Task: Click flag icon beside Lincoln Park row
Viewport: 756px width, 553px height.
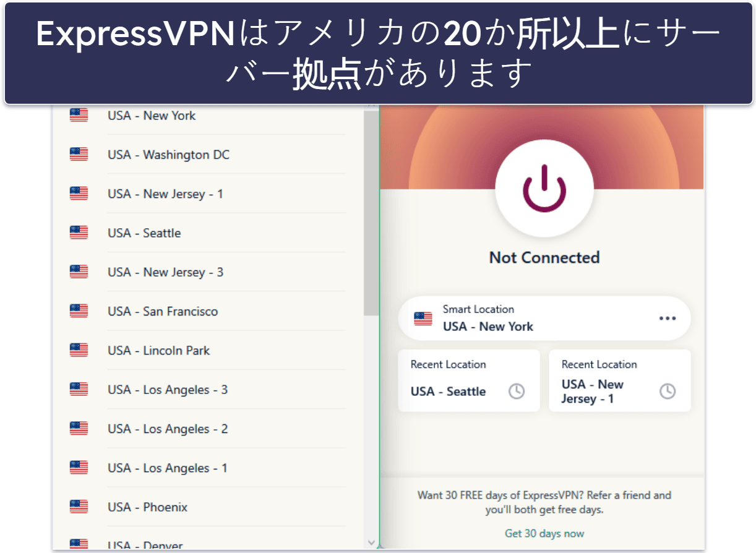Action: 79,350
